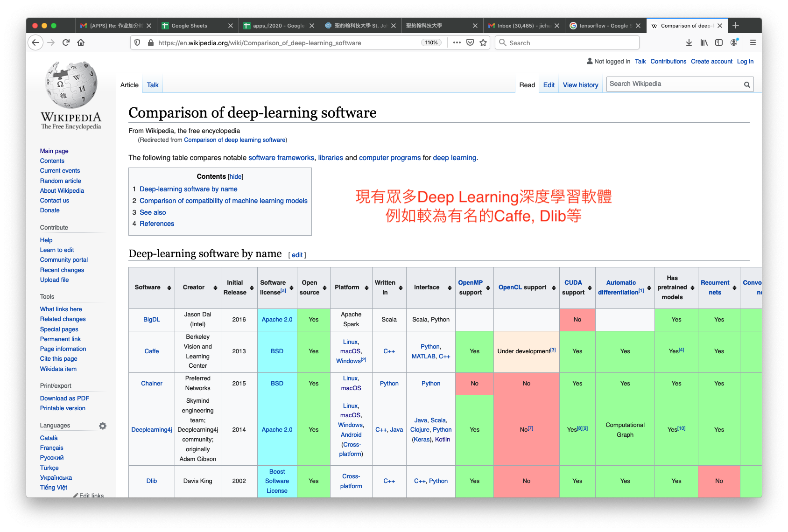The width and height of the screenshot is (788, 532).
Task: Click the Wikipedia search magnifier icon
Action: [x=747, y=84]
